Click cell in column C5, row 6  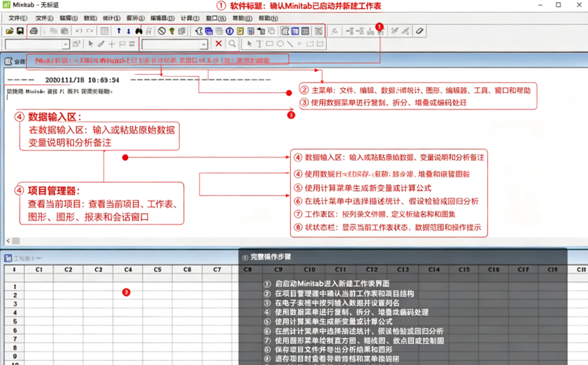[158, 330]
